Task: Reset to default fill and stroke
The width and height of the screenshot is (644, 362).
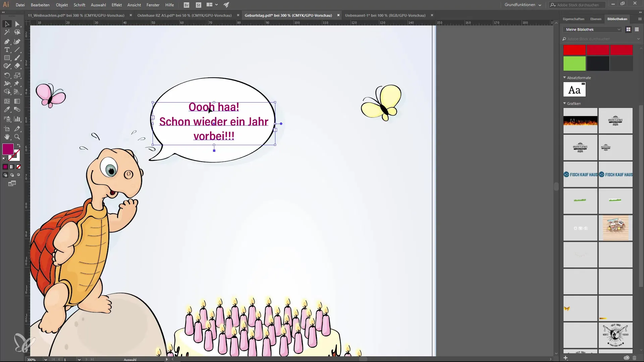Action: click(x=4, y=159)
